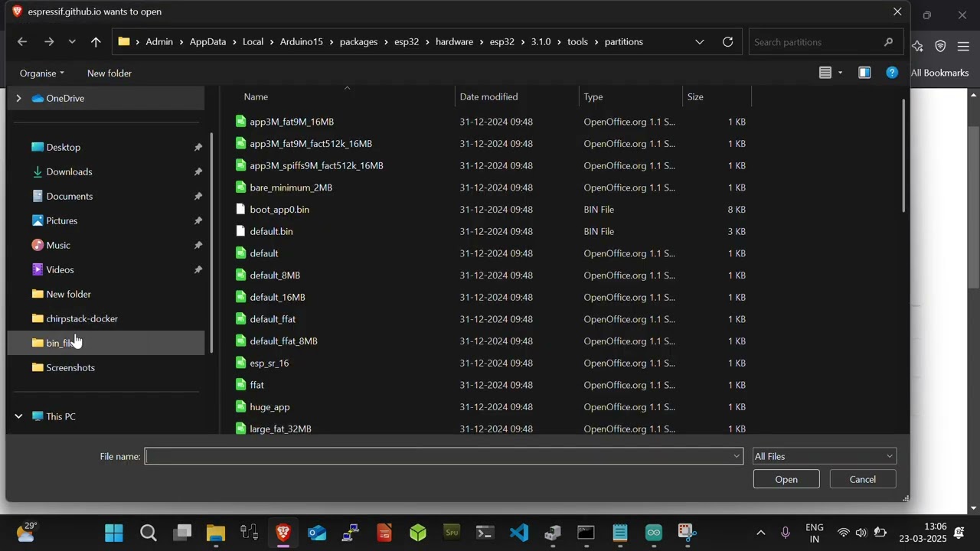
Task: Open the Windows Start menu
Action: click(x=114, y=533)
